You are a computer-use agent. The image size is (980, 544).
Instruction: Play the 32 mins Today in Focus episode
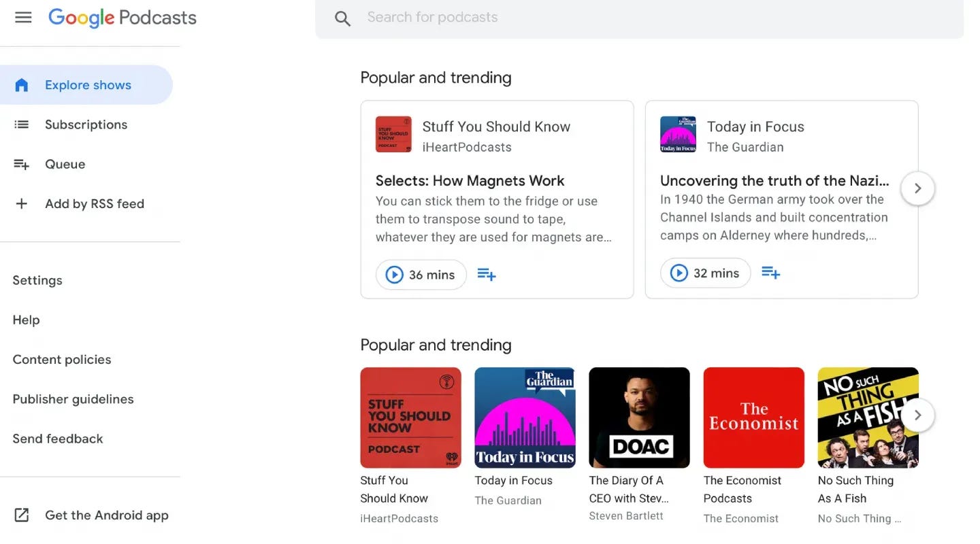pyautogui.click(x=705, y=273)
